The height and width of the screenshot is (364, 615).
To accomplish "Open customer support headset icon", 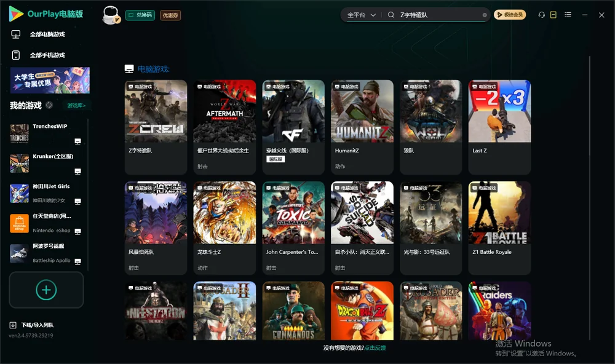I will pyautogui.click(x=541, y=15).
